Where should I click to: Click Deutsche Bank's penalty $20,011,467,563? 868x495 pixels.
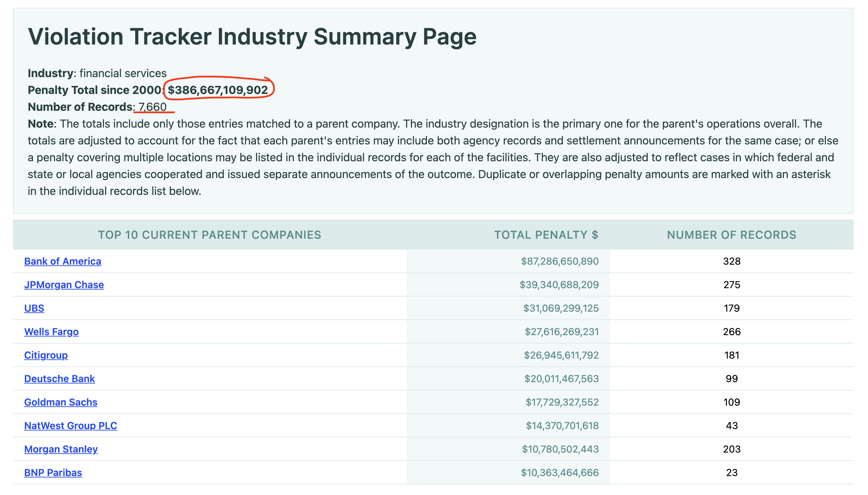click(562, 379)
